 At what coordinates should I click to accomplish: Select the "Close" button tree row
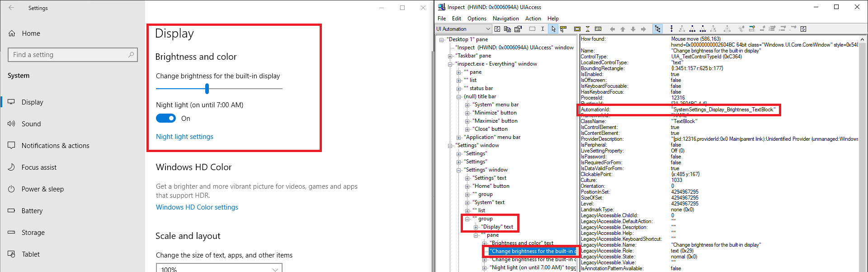490,129
